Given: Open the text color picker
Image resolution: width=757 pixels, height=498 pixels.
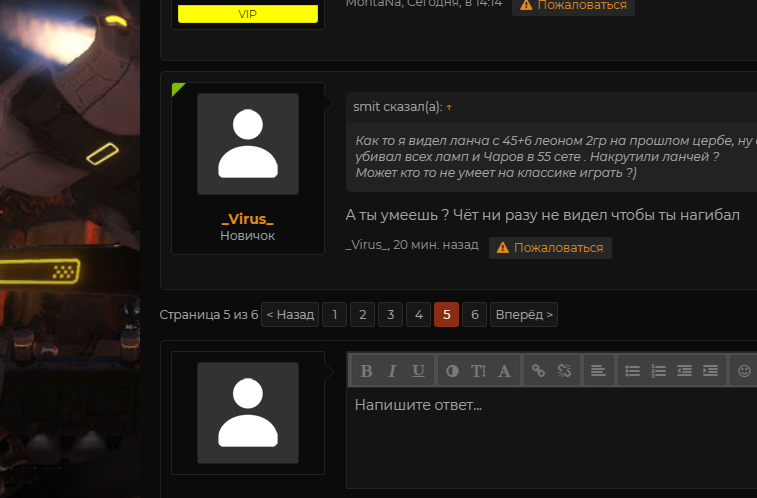Looking at the screenshot, I should (x=452, y=371).
